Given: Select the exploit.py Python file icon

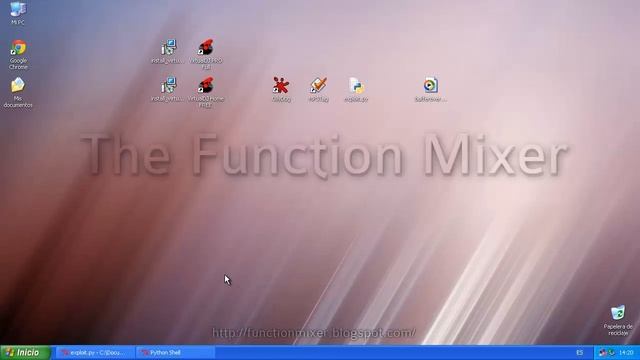Looking at the screenshot, I should point(356,89).
